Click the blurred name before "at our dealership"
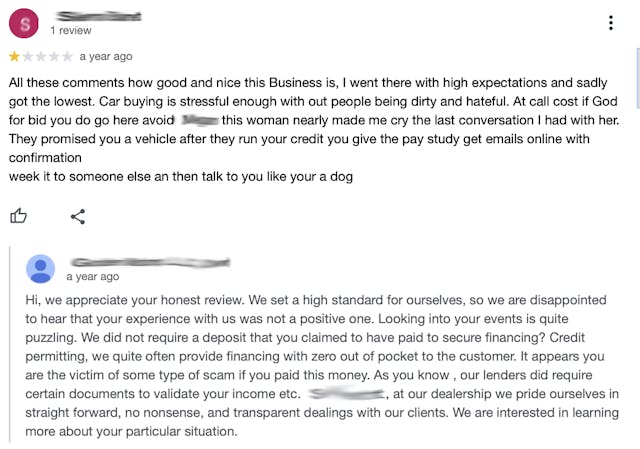The image size is (640, 449). coord(346,393)
